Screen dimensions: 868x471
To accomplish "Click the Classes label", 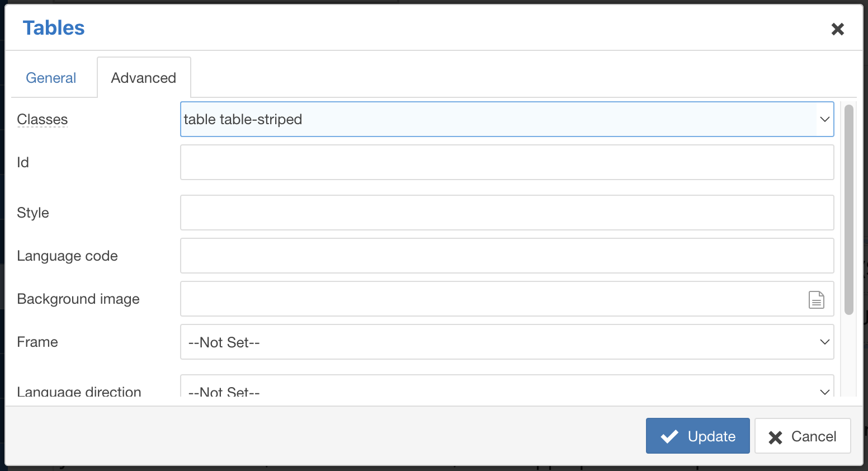I will tap(43, 119).
